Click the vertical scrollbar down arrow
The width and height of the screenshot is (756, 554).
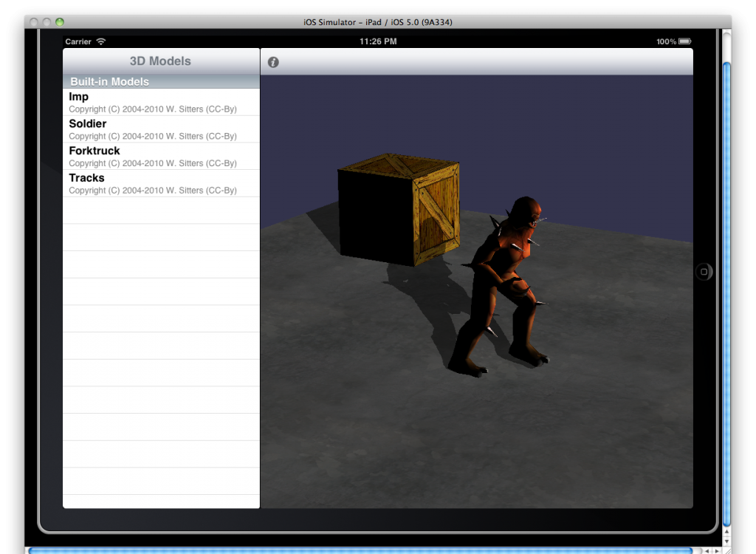tap(726, 541)
